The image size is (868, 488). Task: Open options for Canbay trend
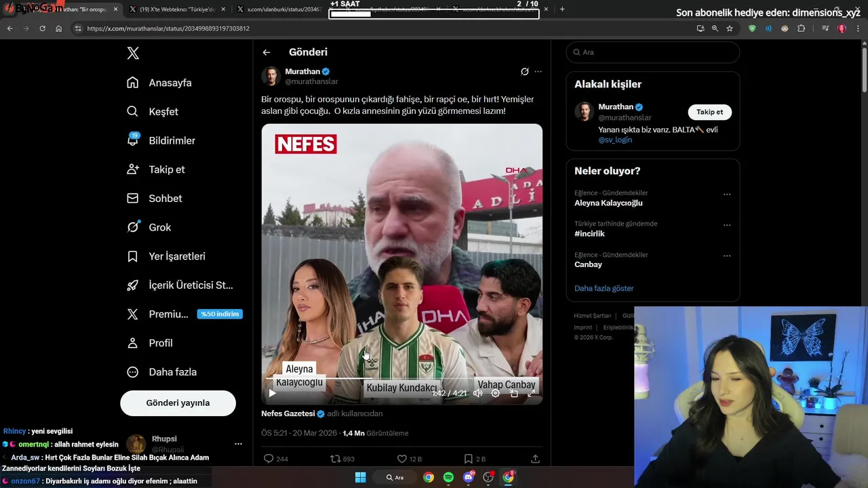pos(727,256)
